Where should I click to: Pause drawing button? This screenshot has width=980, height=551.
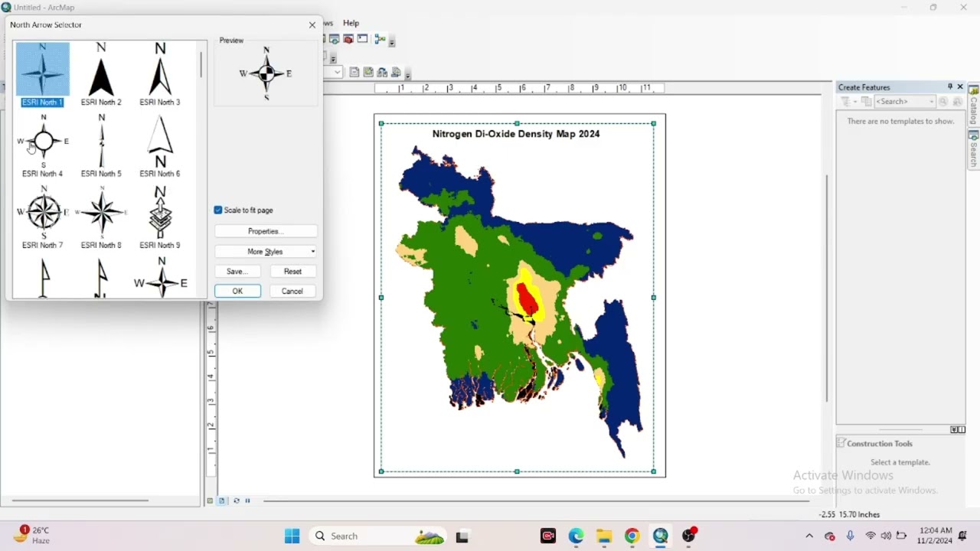pyautogui.click(x=247, y=501)
